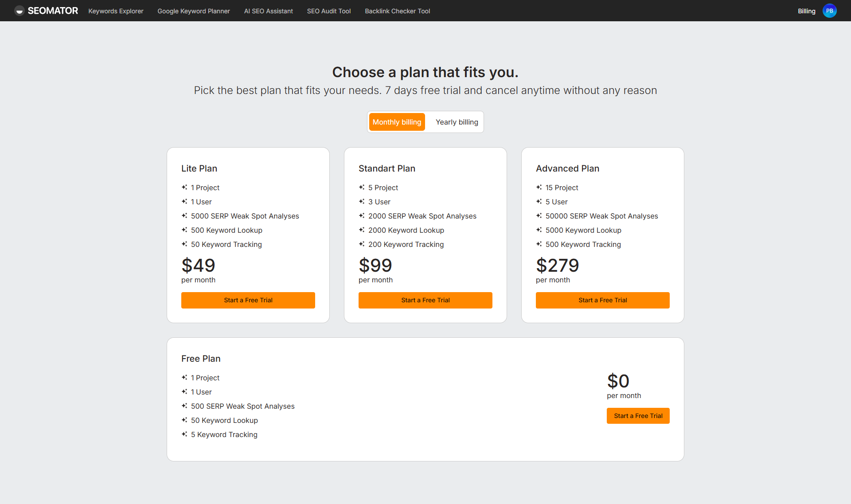Open the PB user avatar
Image resolution: width=851 pixels, height=504 pixels.
point(829,11)
